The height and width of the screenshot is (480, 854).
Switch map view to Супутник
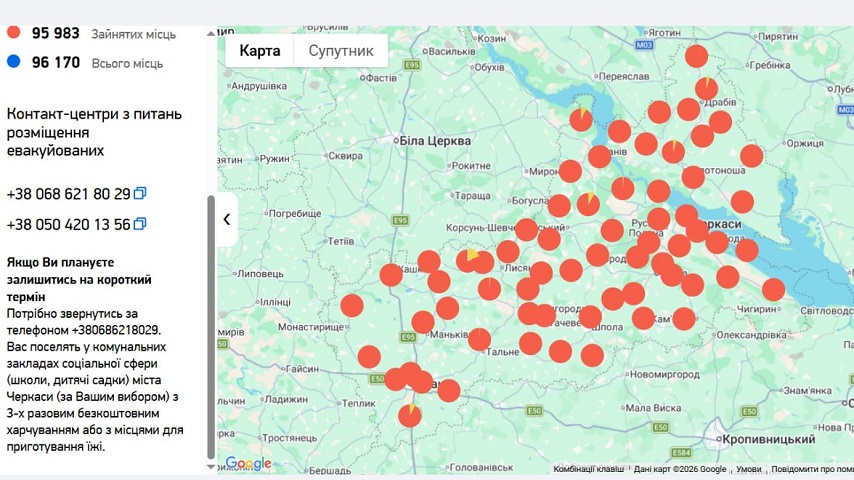pos(341,51)
